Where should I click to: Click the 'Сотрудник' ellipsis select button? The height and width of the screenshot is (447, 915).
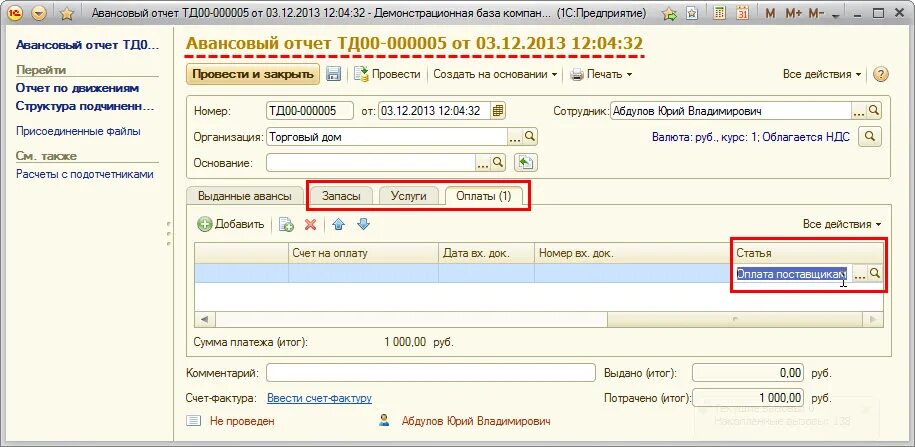tap(859, 111)
